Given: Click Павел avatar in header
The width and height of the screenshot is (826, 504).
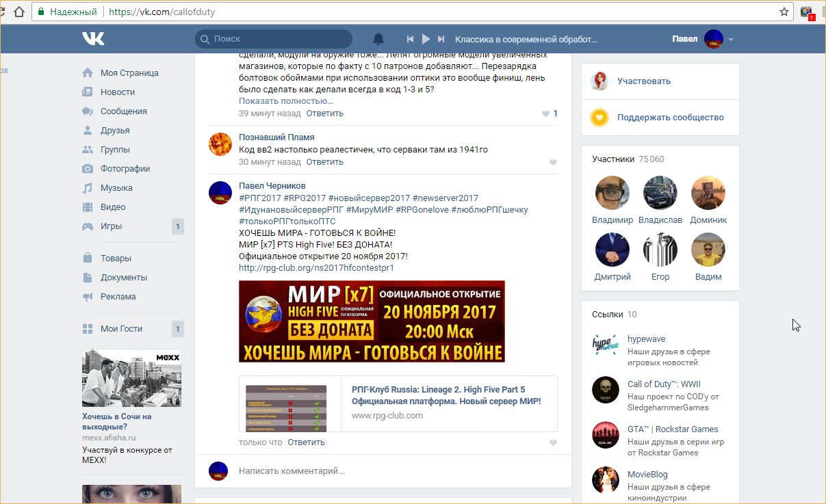Looking at the screenshot, I should pyautogui.click(x=714, y=39).
